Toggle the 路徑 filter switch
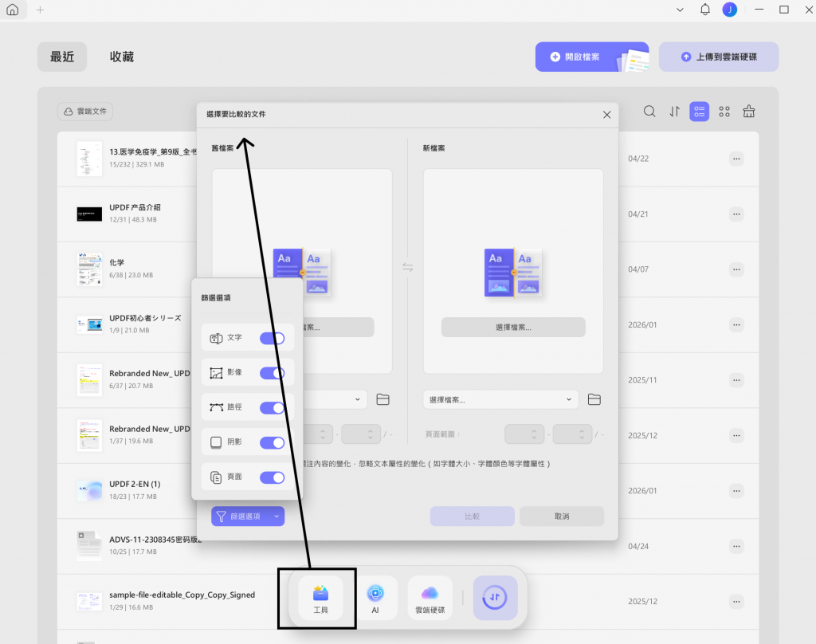Image resolution: width=816 pixels, height=644 pixels. [x=273, y=407]
